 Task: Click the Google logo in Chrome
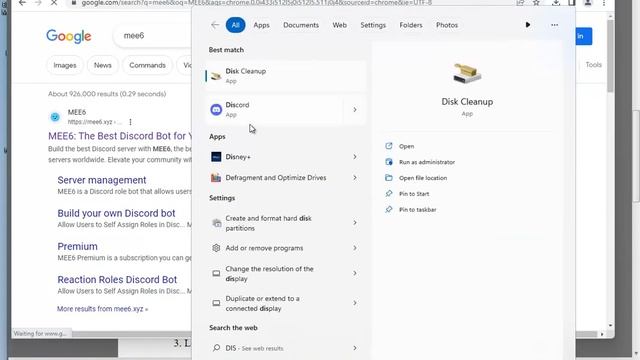[x=69, y=36]
